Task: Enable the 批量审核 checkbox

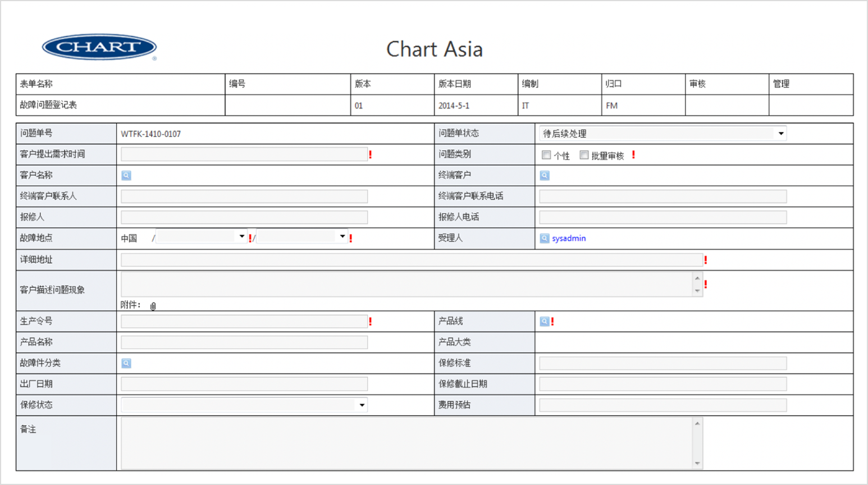Action: pos(584,155)
